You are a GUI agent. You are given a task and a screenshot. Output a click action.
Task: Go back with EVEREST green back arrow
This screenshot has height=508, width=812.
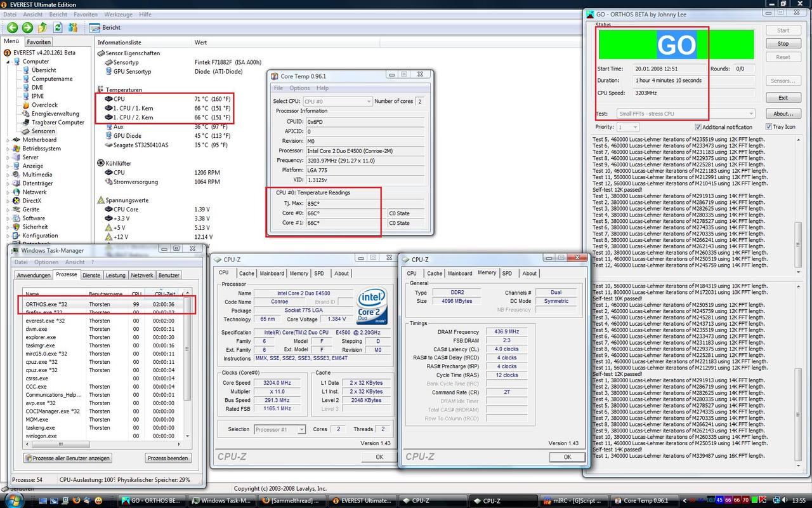pos(12,27)
